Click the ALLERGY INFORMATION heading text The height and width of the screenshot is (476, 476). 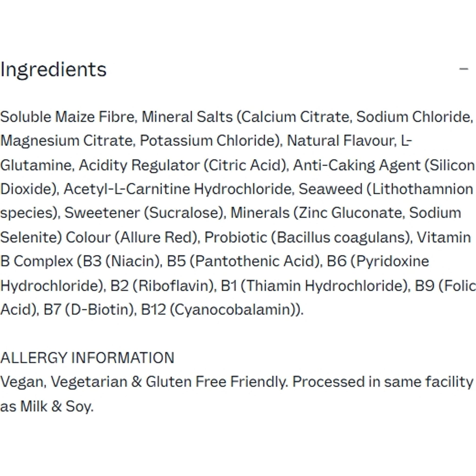(87, 358)
